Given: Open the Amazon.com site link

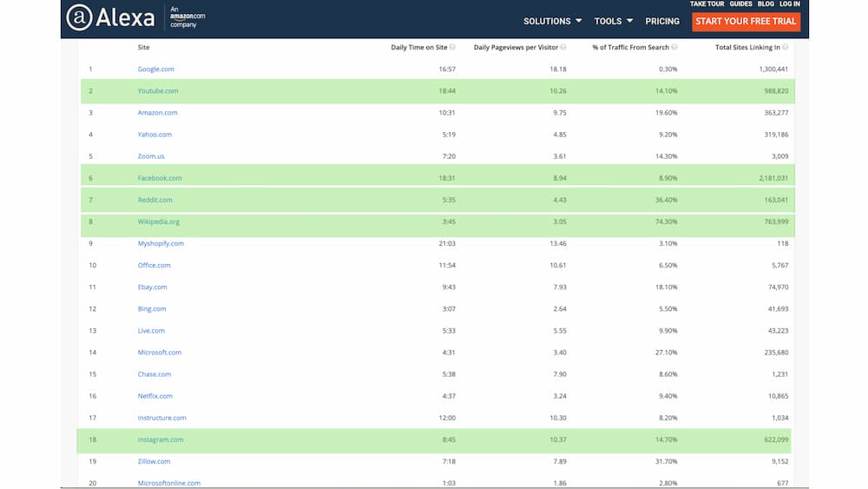Looking at the screenshot, I should pyautogui.click(x=157, y=112).
